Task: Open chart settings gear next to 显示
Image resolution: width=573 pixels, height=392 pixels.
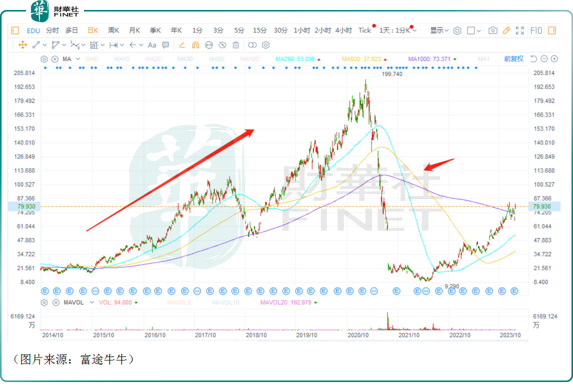Action: click(457, 30)
